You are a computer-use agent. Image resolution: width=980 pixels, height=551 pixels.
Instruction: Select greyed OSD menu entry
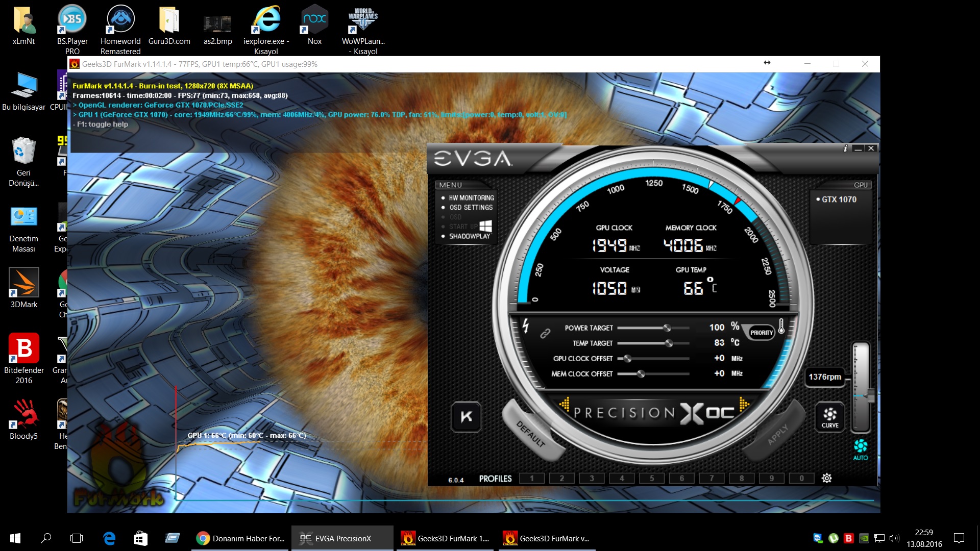(x=455, y=217)
